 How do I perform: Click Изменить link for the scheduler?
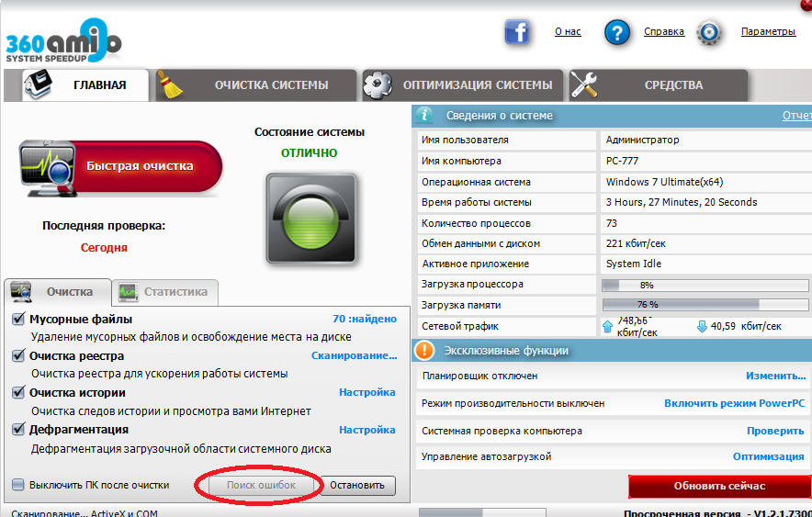click(775, 376)
